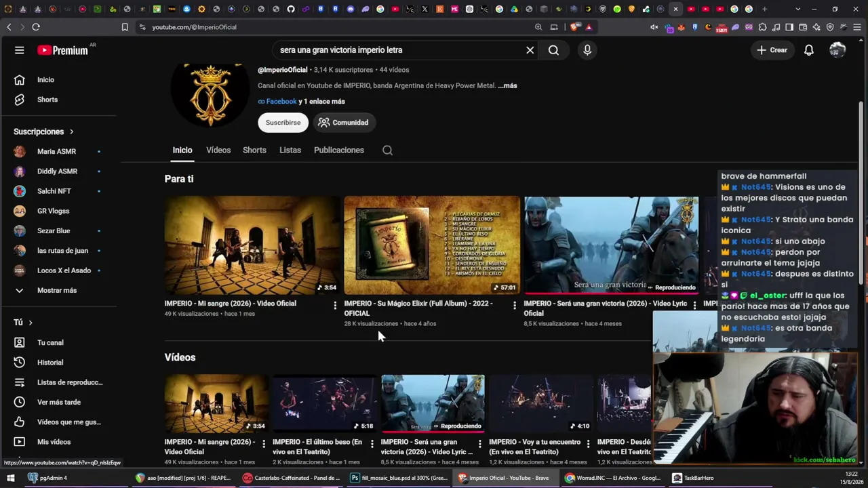Subscribe with the Suscribirse button
The height and width of the screenshot is (488, 868).
point(283,123)
